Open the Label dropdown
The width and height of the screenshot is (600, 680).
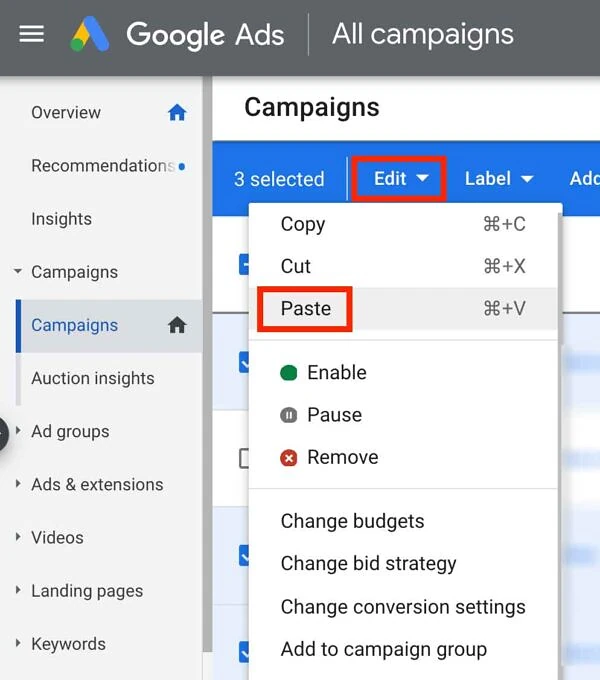499,179
